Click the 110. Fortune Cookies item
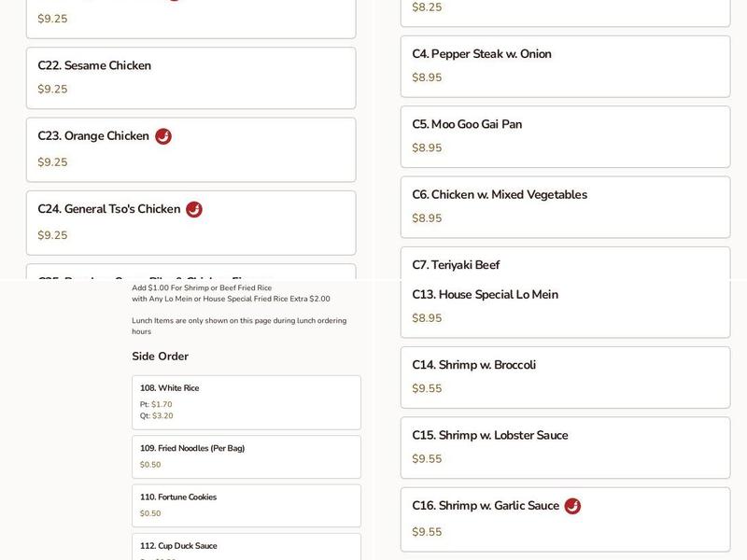The height and width of the screenshot is (560, 747). click(247, 506)
